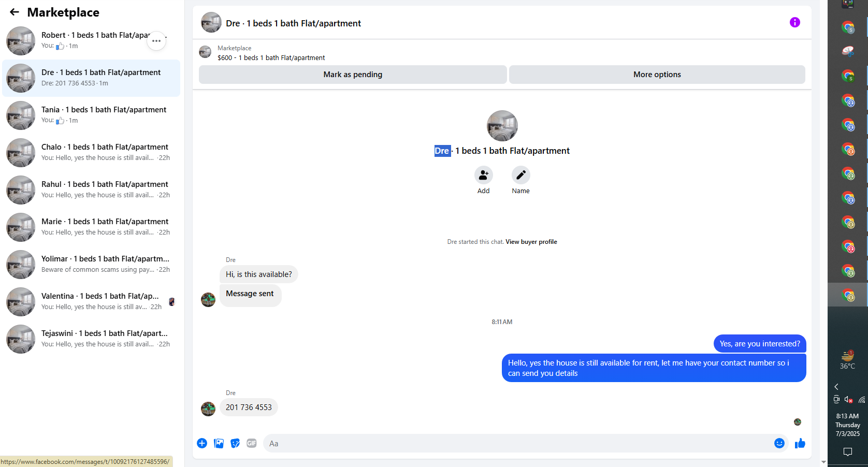868x467 pixels.
Task: Open Valentina's conversation
Action: [91, 302]
